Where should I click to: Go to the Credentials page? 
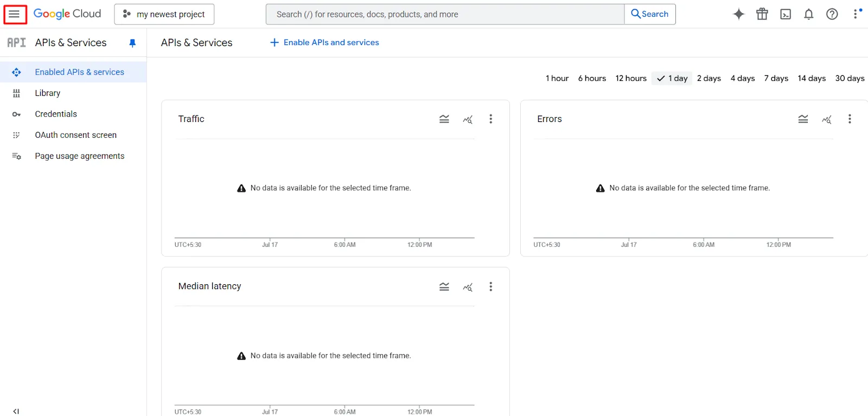[73, 114]
